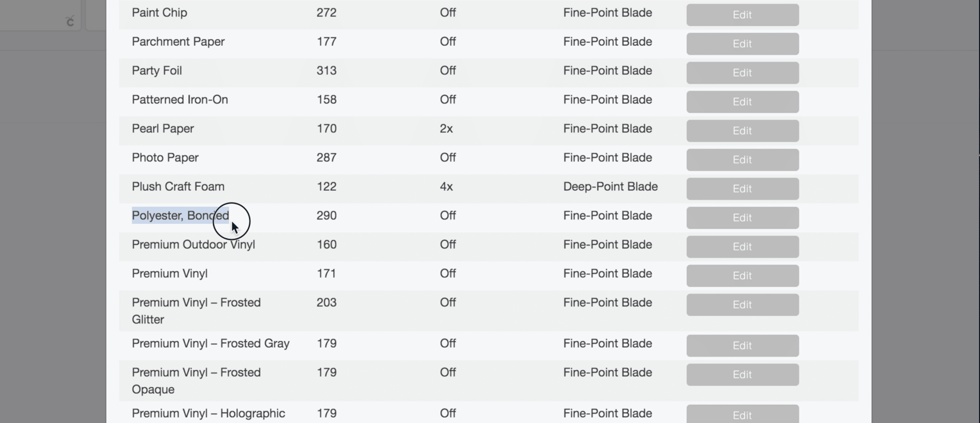Viewport: 980px width, 423px height.
Task: Edit Premium Vinyl – Holographic material
Action: [x=742, y=414]
